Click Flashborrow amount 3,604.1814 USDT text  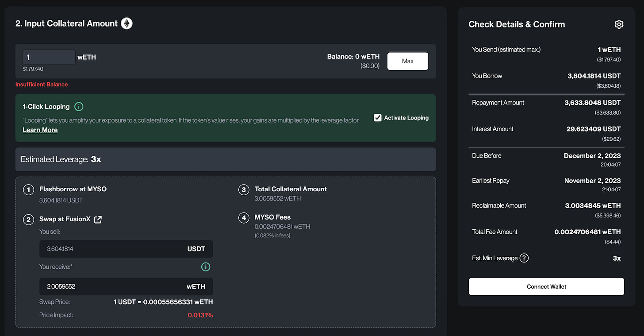pos(61,200)
